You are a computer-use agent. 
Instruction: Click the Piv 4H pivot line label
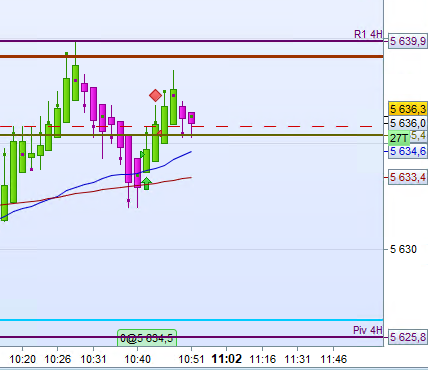(368, 330)
